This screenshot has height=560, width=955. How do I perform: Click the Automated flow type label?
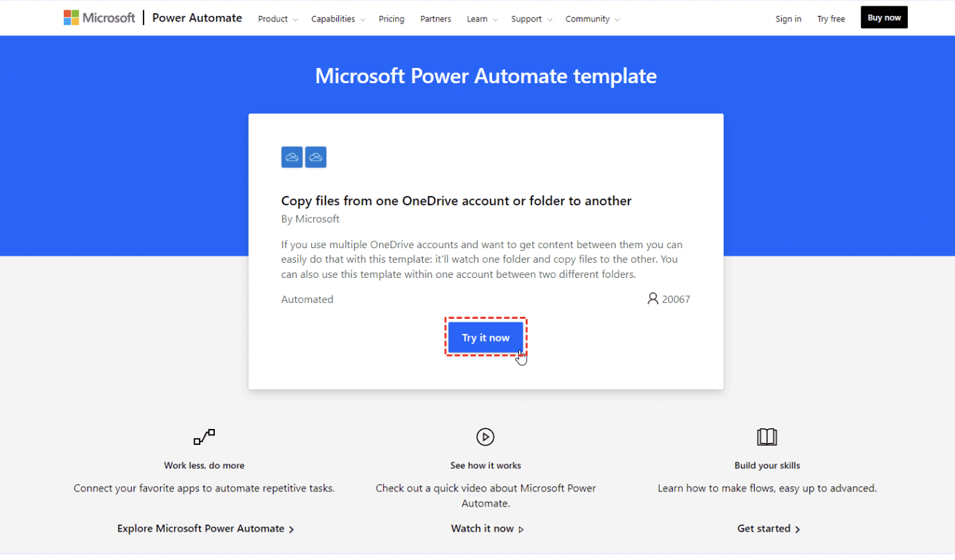coord(307,299)
